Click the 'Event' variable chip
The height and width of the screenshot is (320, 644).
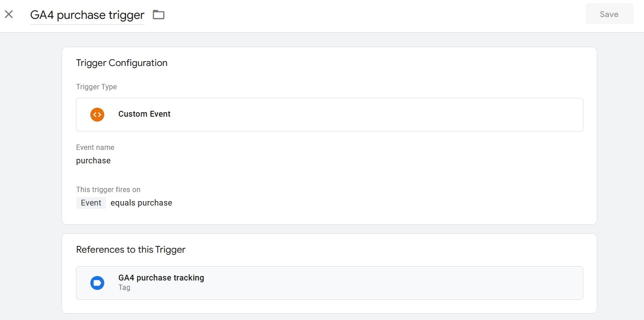click(91, 203)
